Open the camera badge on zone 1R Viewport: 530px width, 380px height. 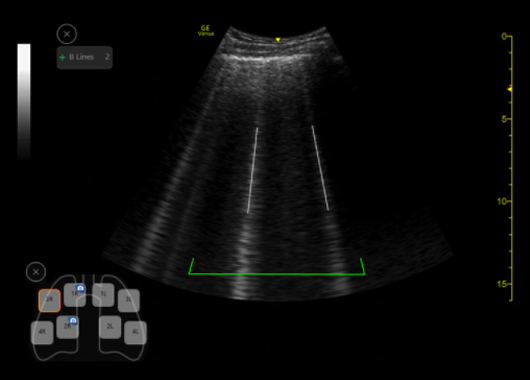80,288
